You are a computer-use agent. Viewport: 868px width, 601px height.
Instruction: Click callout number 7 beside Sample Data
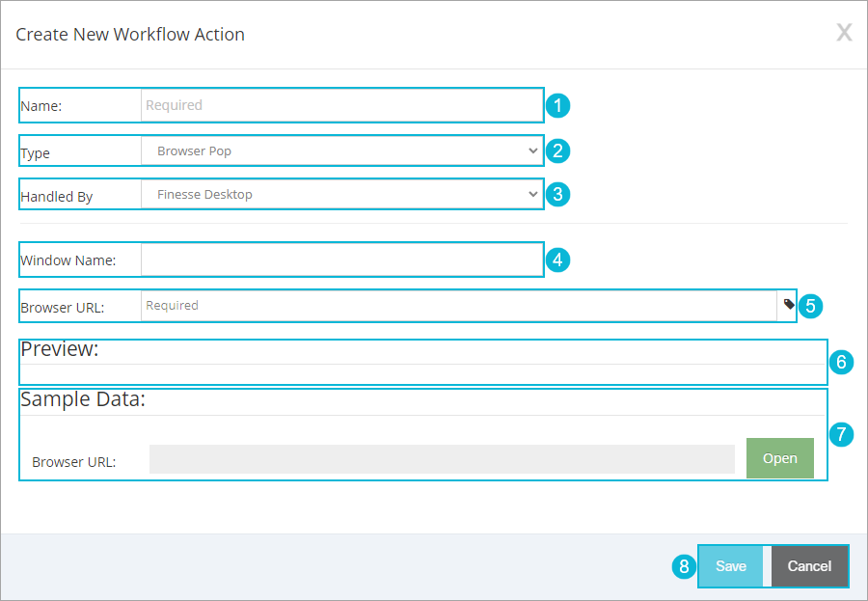[841, 434]
